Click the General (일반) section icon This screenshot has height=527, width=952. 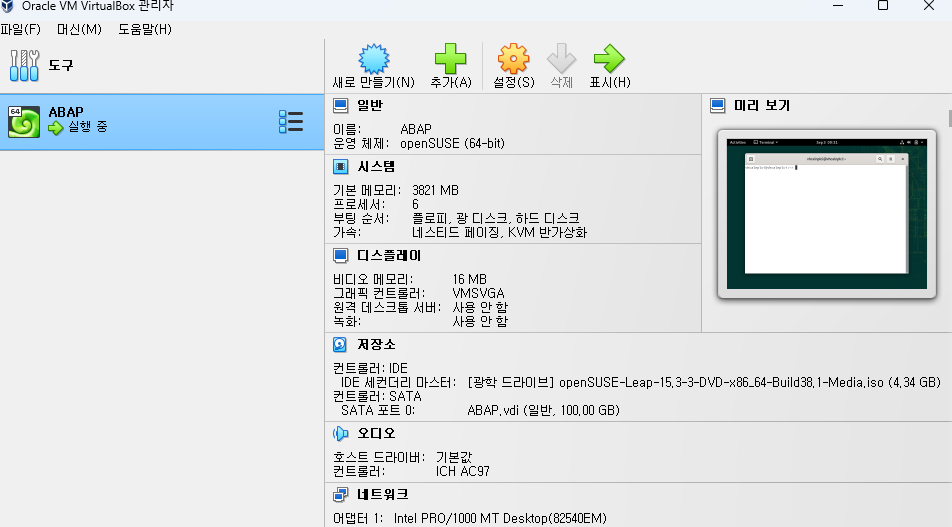click(341, 106)
